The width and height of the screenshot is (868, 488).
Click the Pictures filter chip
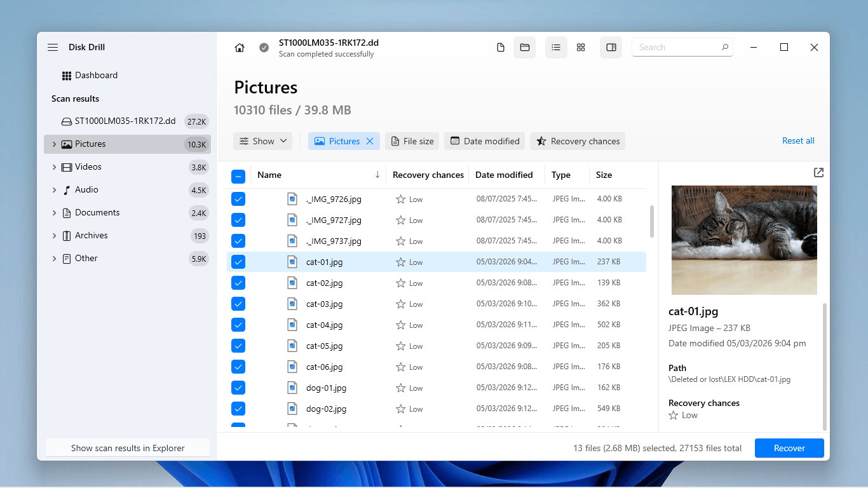pos(344,141)
